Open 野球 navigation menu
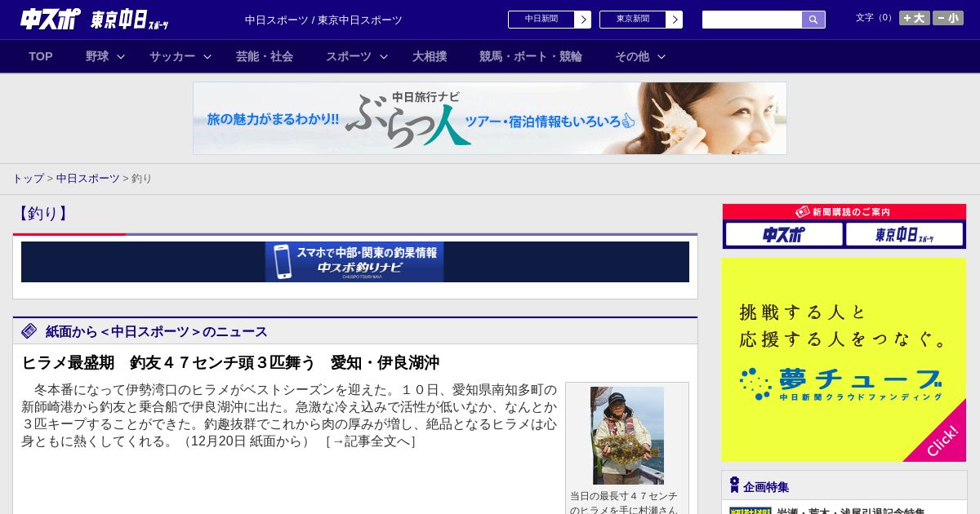The image size is (980, 514). point(97,56)
